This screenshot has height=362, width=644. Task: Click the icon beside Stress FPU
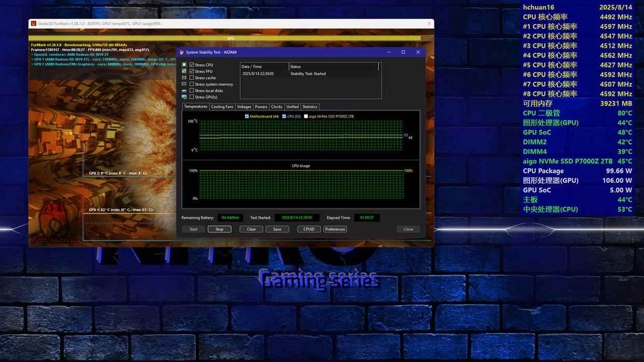[x=184, y=71]
